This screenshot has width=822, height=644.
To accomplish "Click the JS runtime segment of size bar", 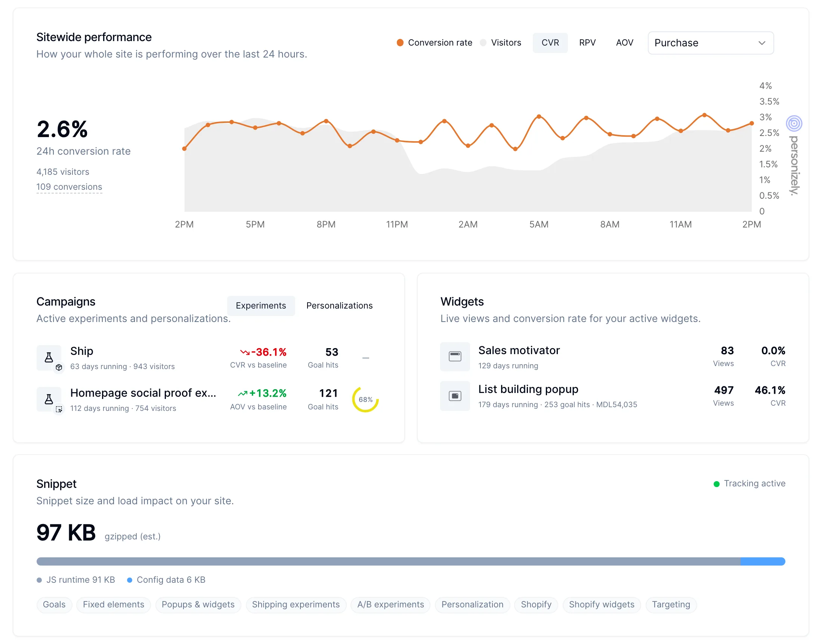I will coord(388,561).
